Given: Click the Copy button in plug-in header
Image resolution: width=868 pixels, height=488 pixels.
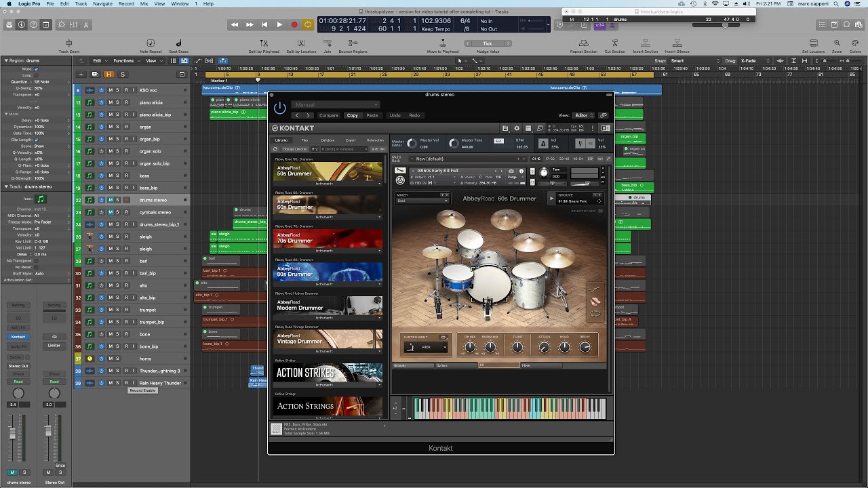Looking at the screenshot, I should (x=353, y=115).
